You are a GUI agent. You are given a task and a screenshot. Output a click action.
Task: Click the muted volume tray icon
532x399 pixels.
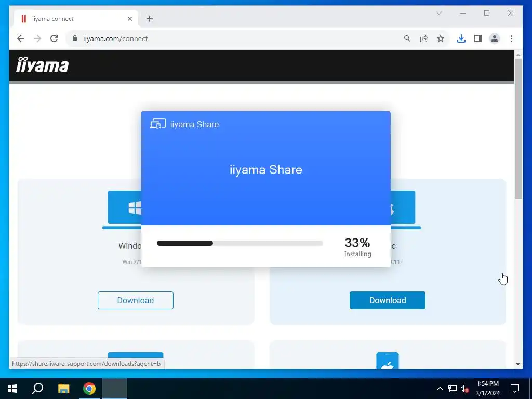pyautogui.click(x=465, y=389)
